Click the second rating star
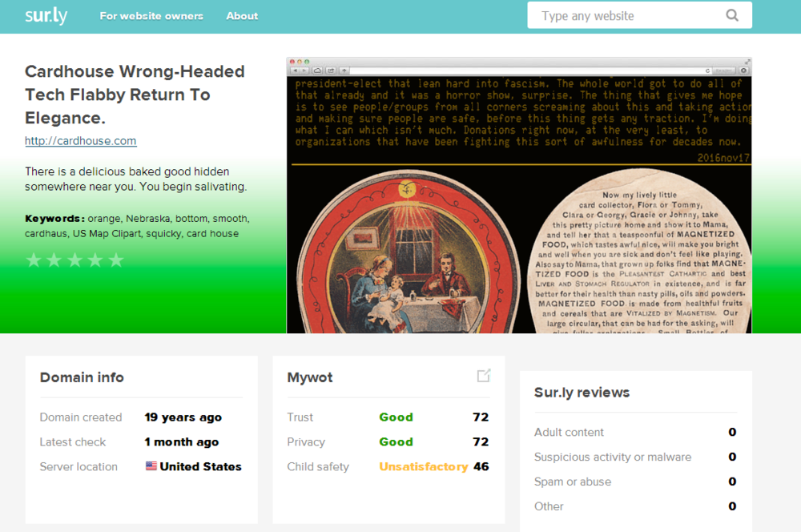This screenshot has width=801, height=532. point(54,260)
